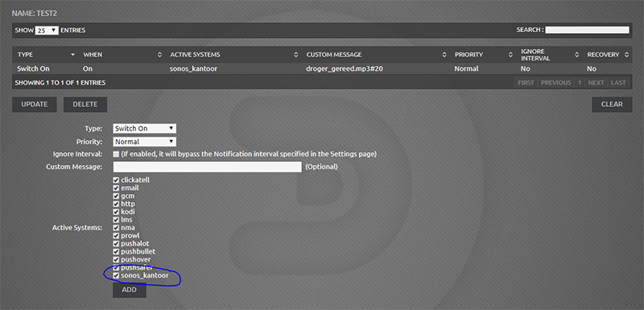Toggle the http checkbox

tap(116, 204)
